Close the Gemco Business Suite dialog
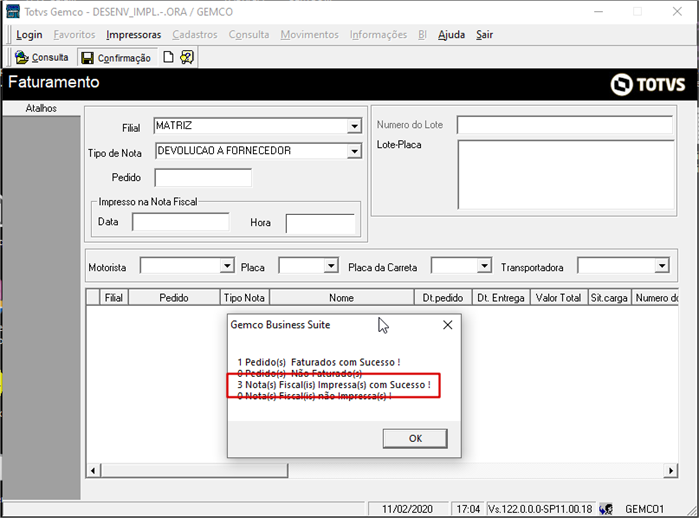699x518 pixels. 448,325
